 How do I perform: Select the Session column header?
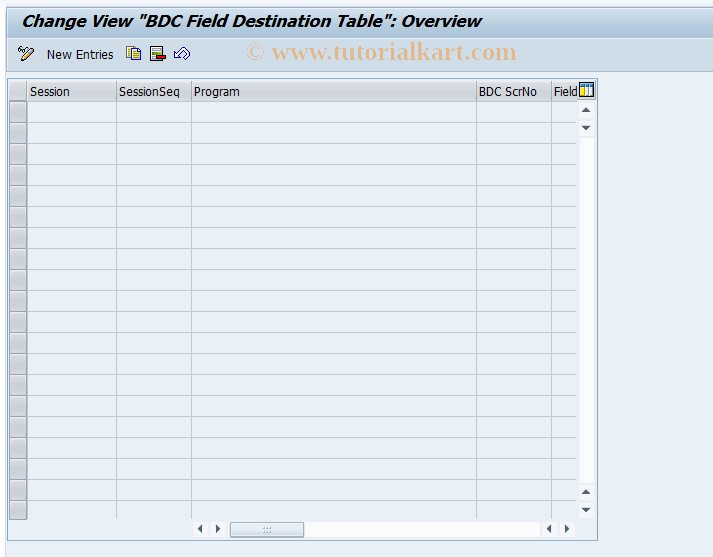(x=72, y=92)
